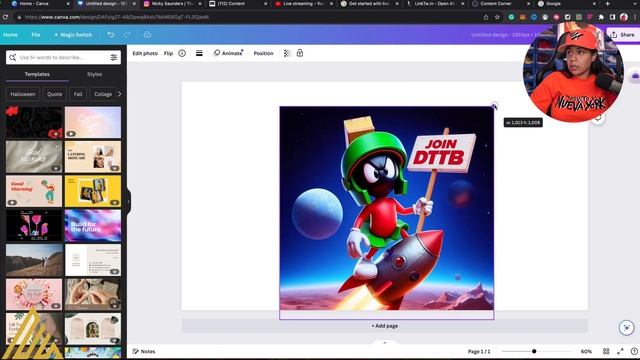Click the magic search icon in the search field
The height and width of the screenshot is (360, 640).
13,58
